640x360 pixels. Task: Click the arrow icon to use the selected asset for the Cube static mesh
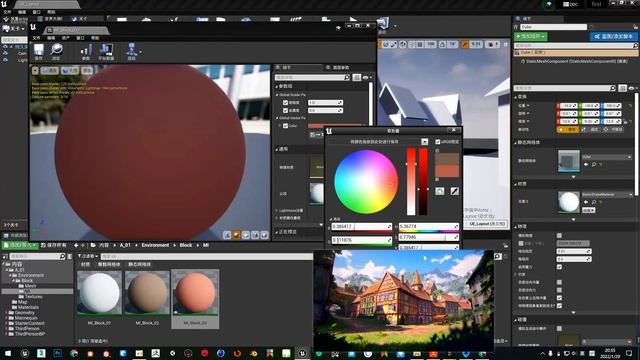586,164
